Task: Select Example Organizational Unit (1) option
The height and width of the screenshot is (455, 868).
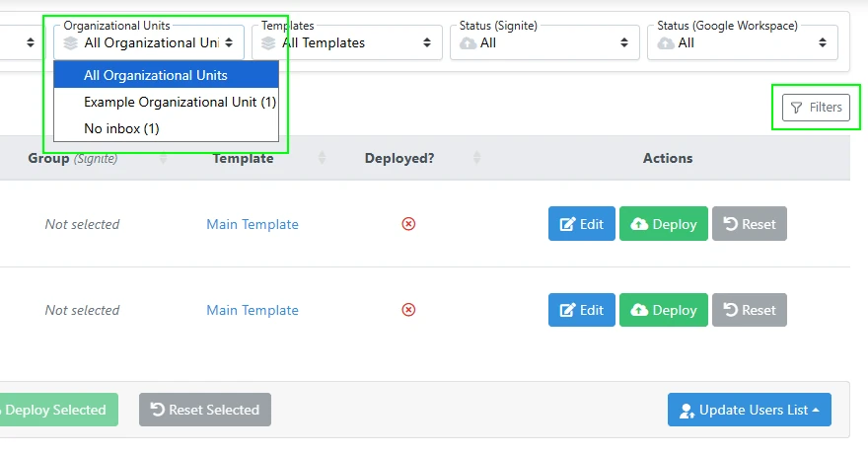Action: pyautogui.click(x=180, y=102)
